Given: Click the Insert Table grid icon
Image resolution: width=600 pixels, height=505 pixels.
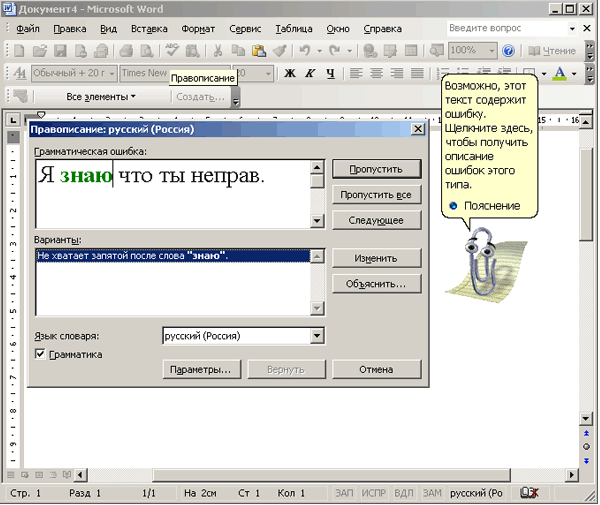Looking at the screenshot, I should coord(411,50).
